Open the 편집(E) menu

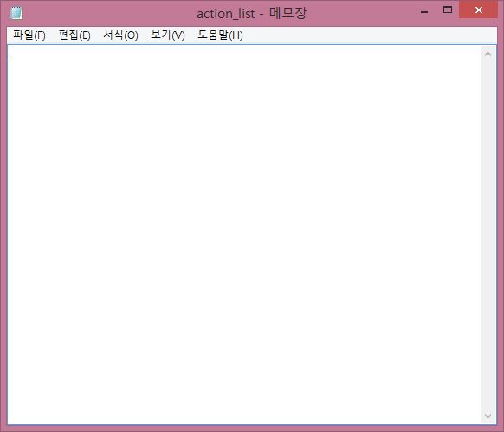click(74, 35)
